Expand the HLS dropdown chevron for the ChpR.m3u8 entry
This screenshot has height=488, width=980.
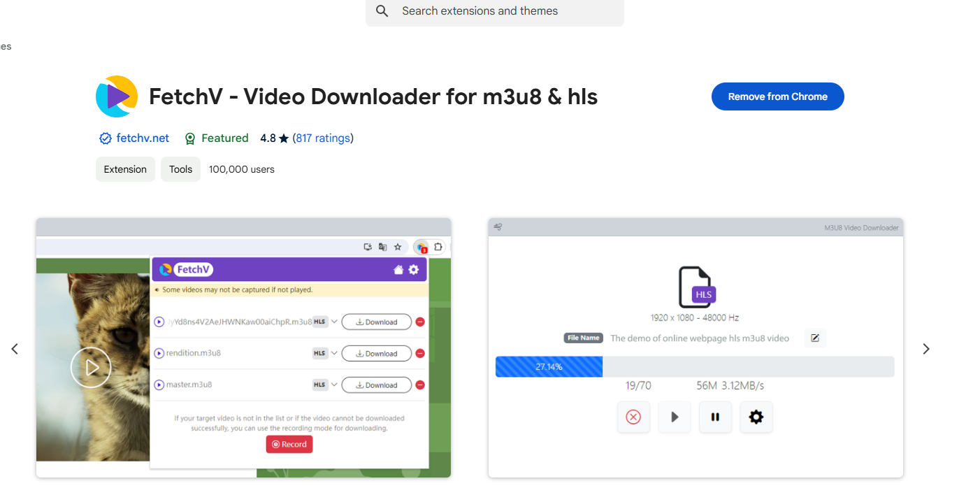[334, 322]
